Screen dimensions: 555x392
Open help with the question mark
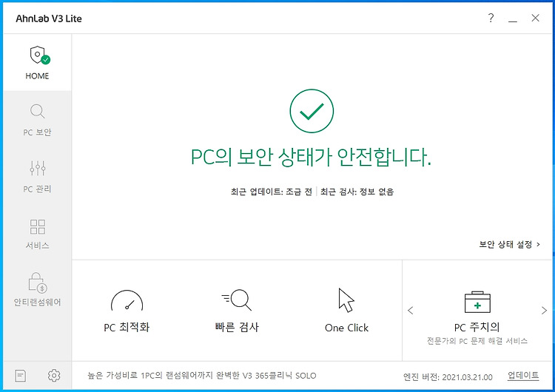click(491, 18)
